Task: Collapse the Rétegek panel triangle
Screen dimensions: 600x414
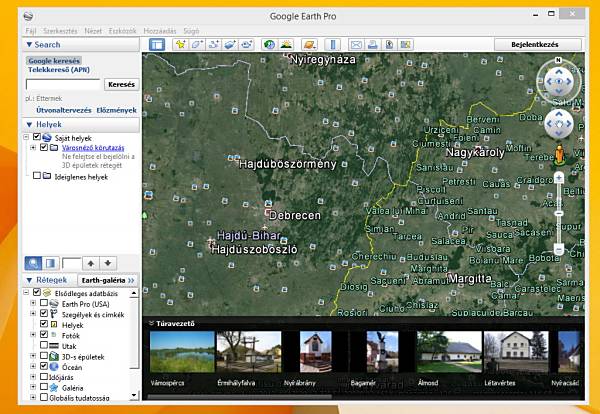Action: [x=29, y=280]
